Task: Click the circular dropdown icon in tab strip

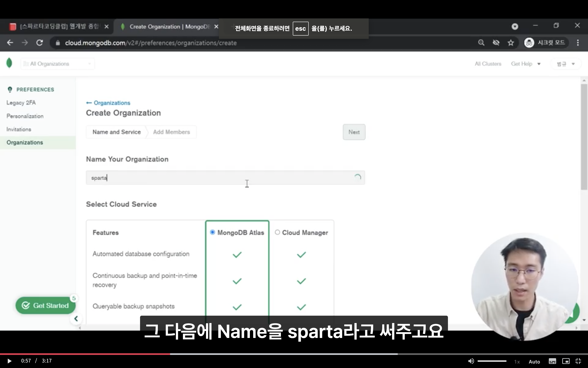Action: pyautogui.click(x=515, y=26)
